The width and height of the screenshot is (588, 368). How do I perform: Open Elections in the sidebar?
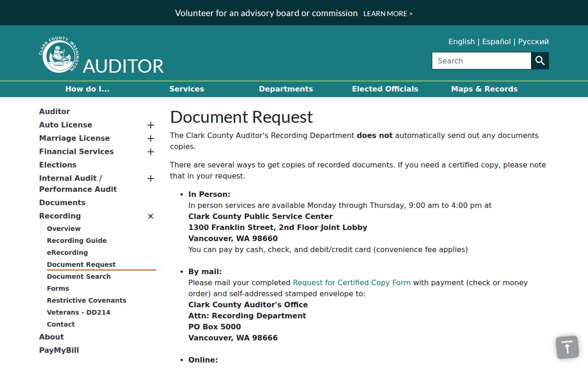click(58, 165)
